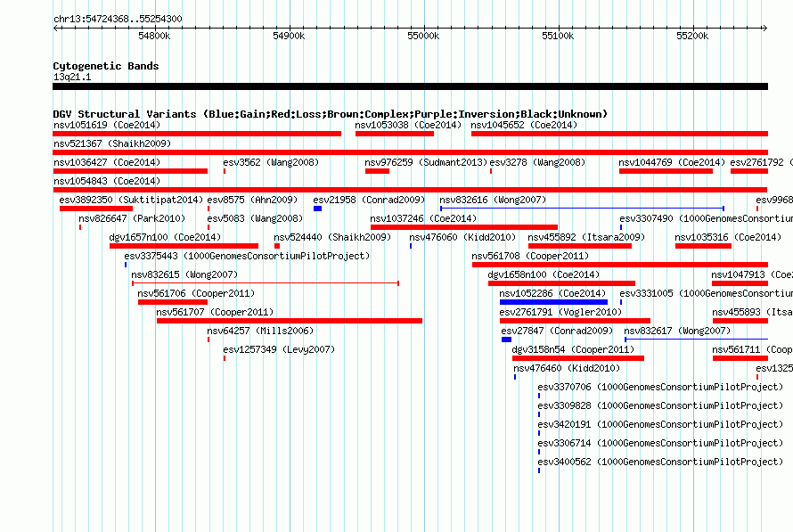Image resolution: width=793 pixels, height=532 pixels.
Task: Click nsv1044769 (Coe2014) label
Action: point(672,162)
